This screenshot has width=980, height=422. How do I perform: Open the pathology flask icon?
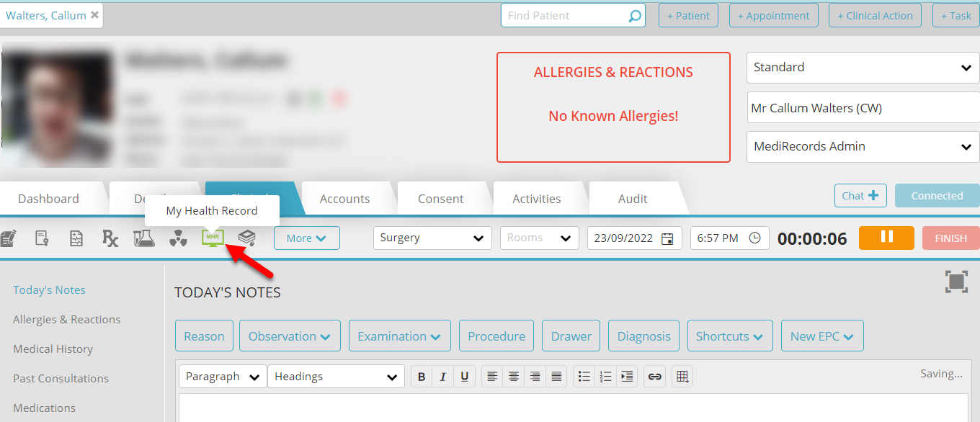coord(144,238)
